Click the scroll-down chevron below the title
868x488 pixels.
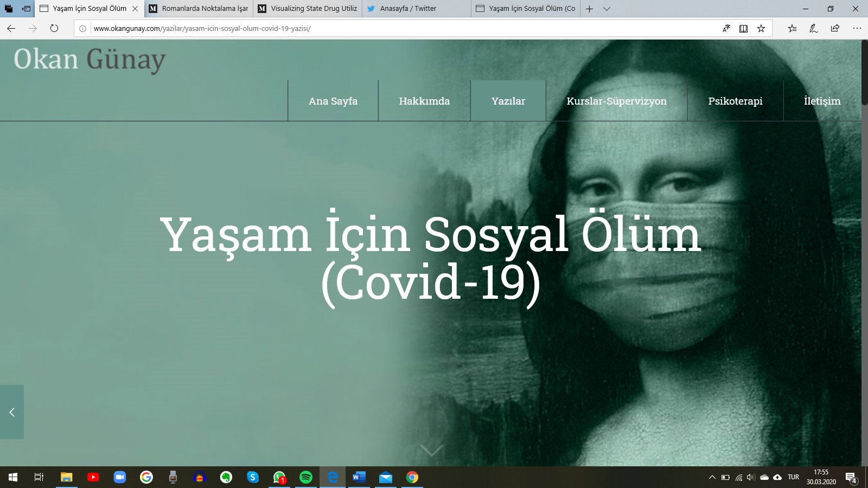point(432,450)
